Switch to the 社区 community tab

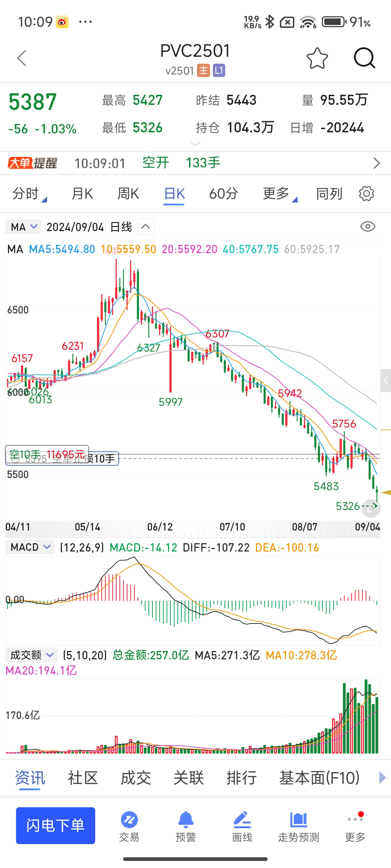(83, 778)
